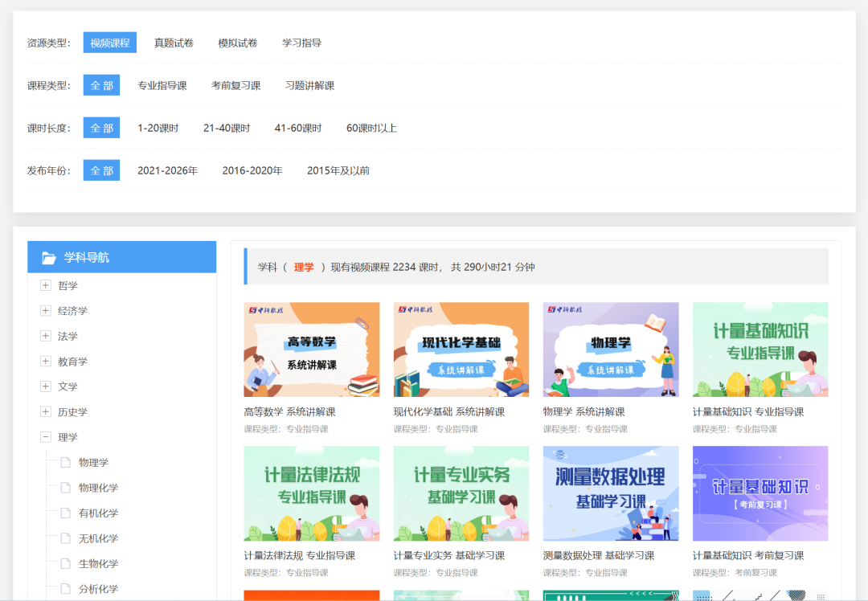Viewport: 868px width, 601px height.
Task: Open the 计量专业实务 course thumbnail
Action: [x=461, y=493]
